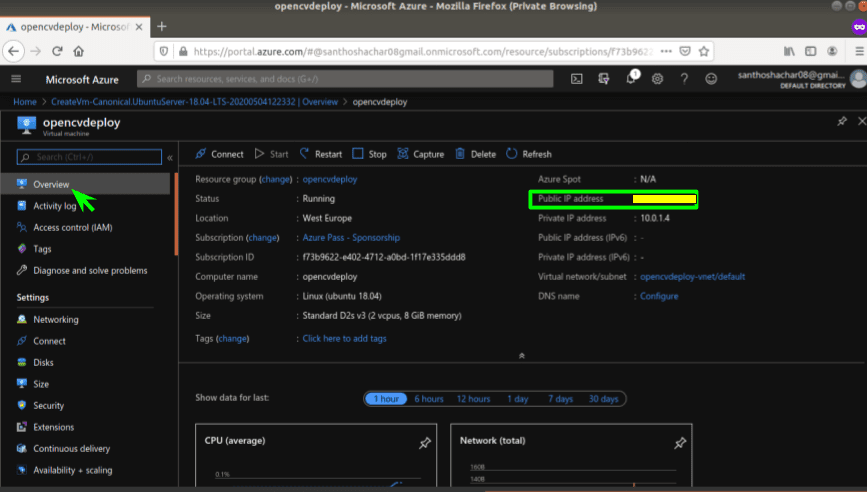Click the Pocket save icon
Viewport: 867px width, 492px height.
(685, 51)
